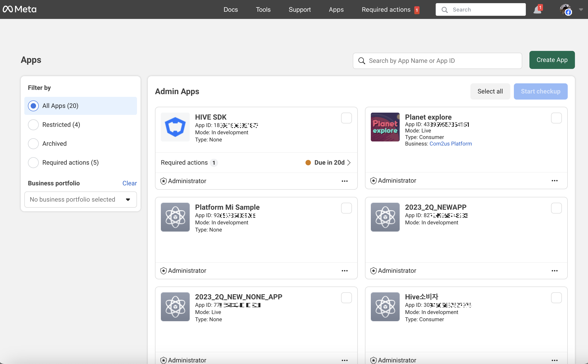The height and width of the screenshot is (364, 588).
Task: Open the notifications bell icon
Action: 537,10
